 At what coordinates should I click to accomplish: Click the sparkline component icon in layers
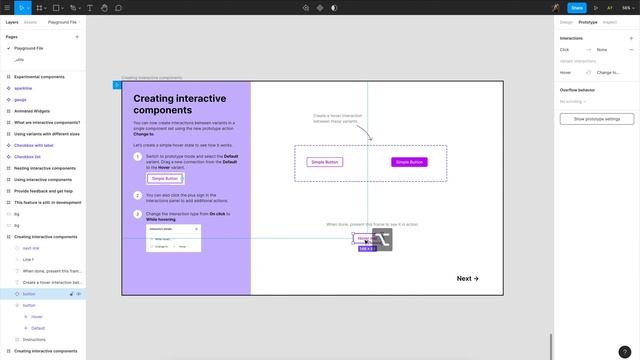point(8,88)
